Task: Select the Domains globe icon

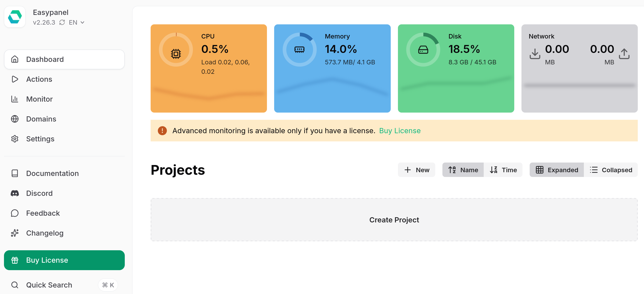Action: tap(15, 119)
